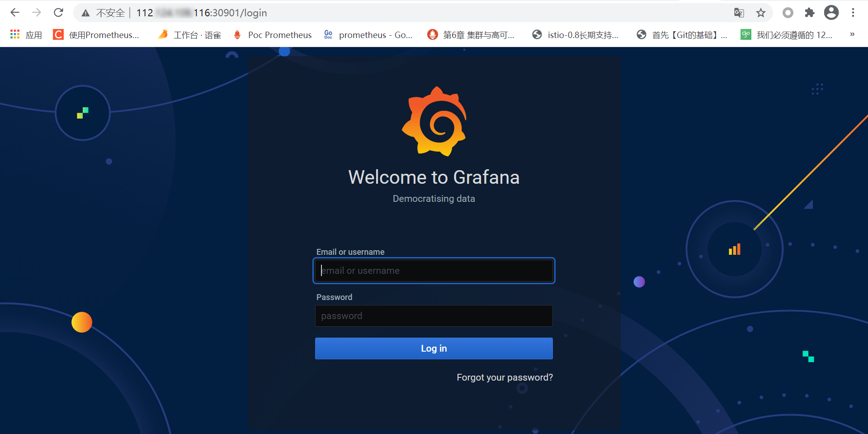Open the istio-0.8长期支持... bookmark
The height and width of the screenshot is (434, 868).
[x=575, y=35]
